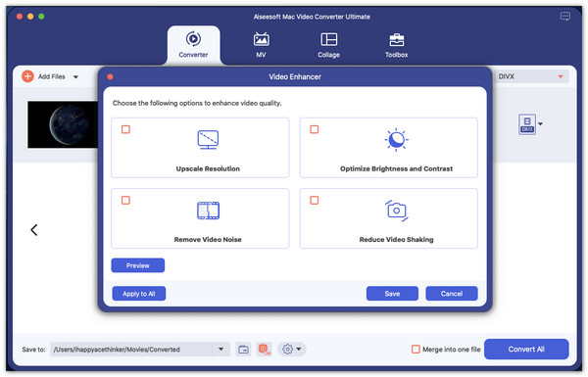
Task: Click the Add Files label
Action: [51, 76]
